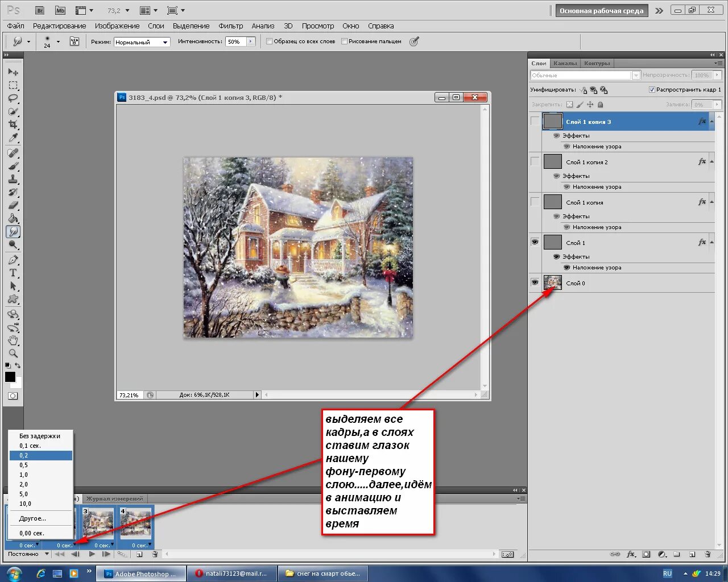Open the Изображение menu

click(117, 26)
